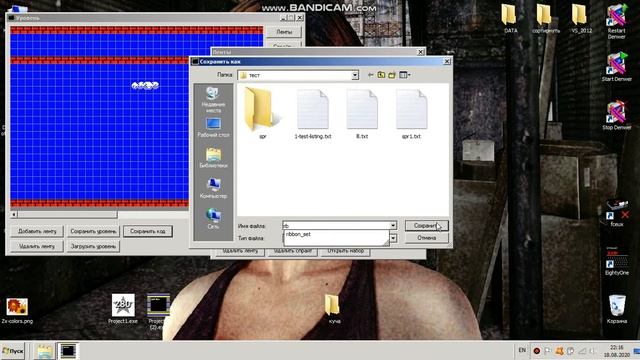Select the Zx-colors.png desktop file
Viewport: 640px width, 360px height.
click(x=17, y=311)
